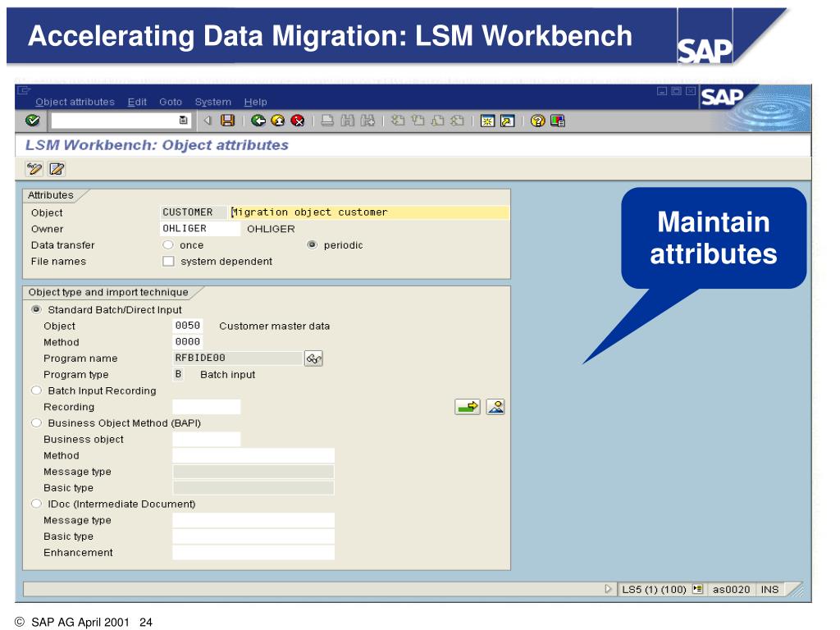Select IDoc (Intermediate Document) option
The height and width of the screenshot is (630, 840).
click(36, 504)
